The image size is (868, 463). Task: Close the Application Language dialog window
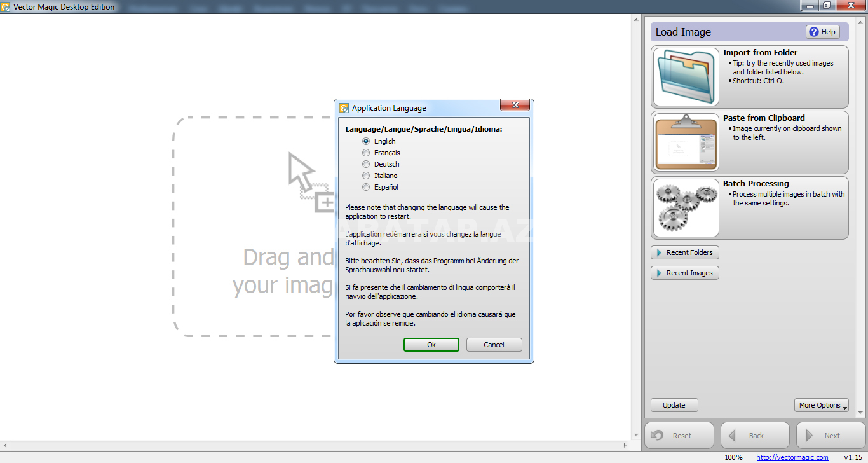click(x=515, y=106)
